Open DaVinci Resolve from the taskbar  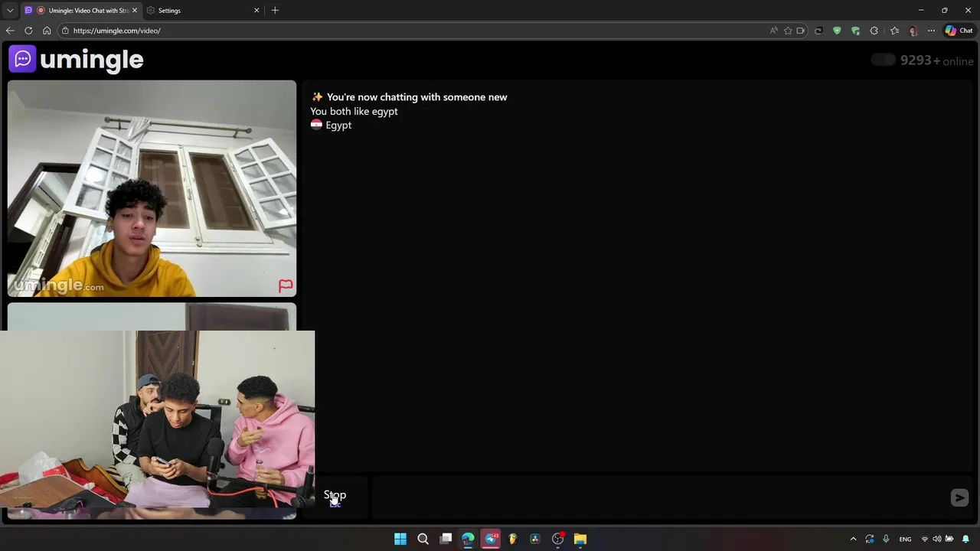pos(535,539)
